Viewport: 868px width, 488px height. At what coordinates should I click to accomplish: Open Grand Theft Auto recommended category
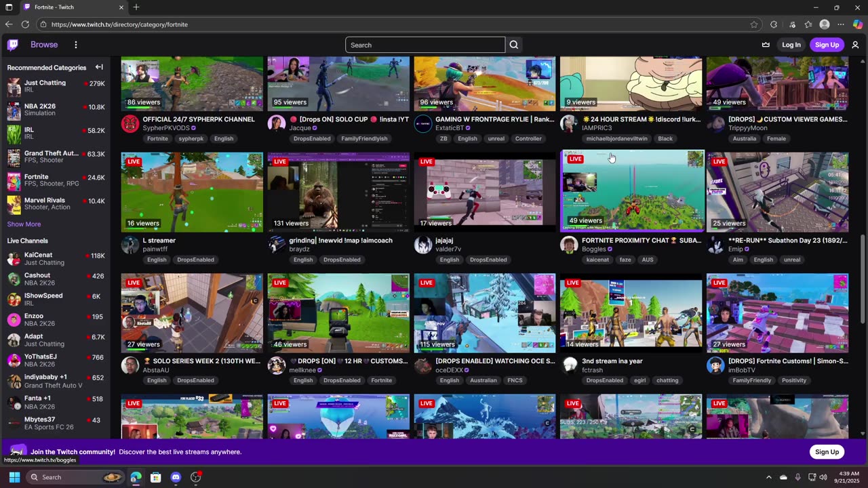(56, 157)
